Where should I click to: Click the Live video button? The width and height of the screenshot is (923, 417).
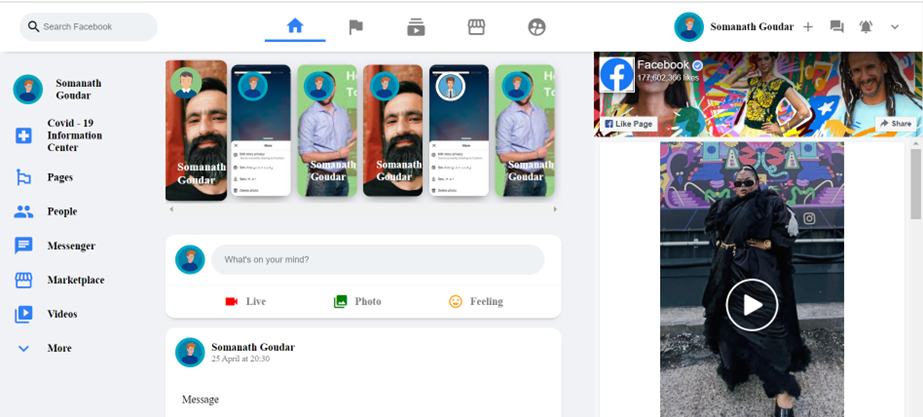pos(245,301)
